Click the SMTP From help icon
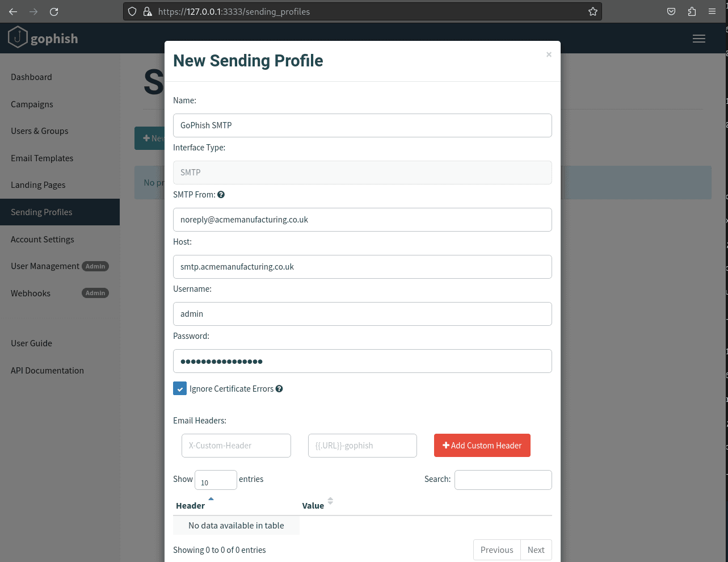Viewport: 728px width, 562px height. click(221, 195)
